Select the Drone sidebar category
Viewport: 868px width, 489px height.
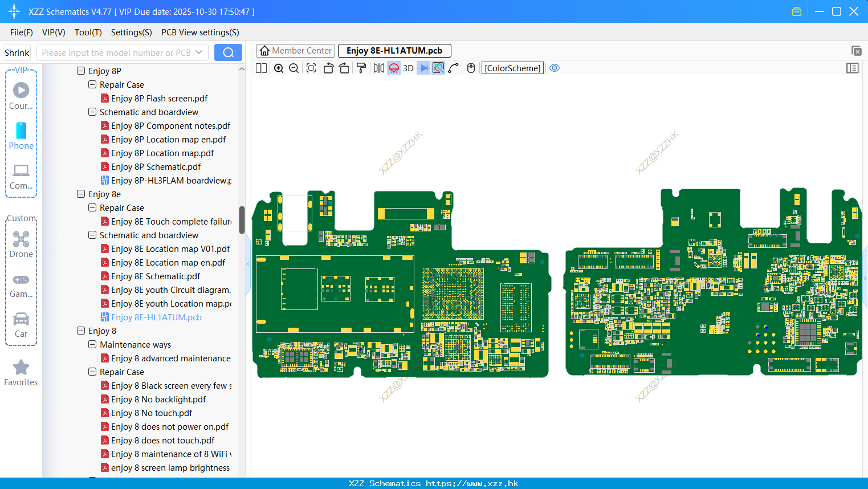(21, 244)
